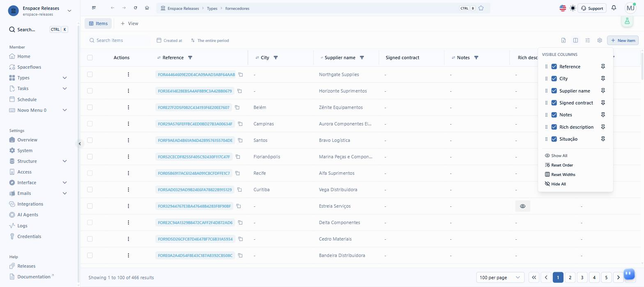Open Spaceflows in the sidebar
Image resolution: width=644 pixels, height=287 pixels.
(x=29, y=67)
